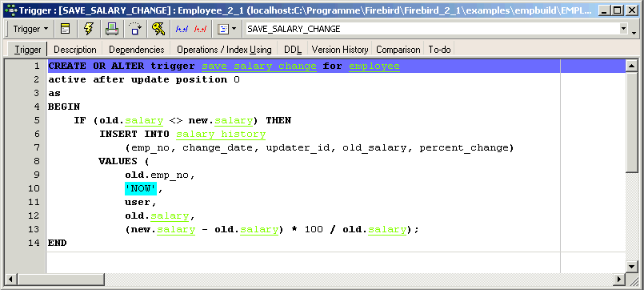644x290 pixels.
Task: Expand the SAVE_SALARY_CHANGE trigger name combo box
Action: pos(624,29)
